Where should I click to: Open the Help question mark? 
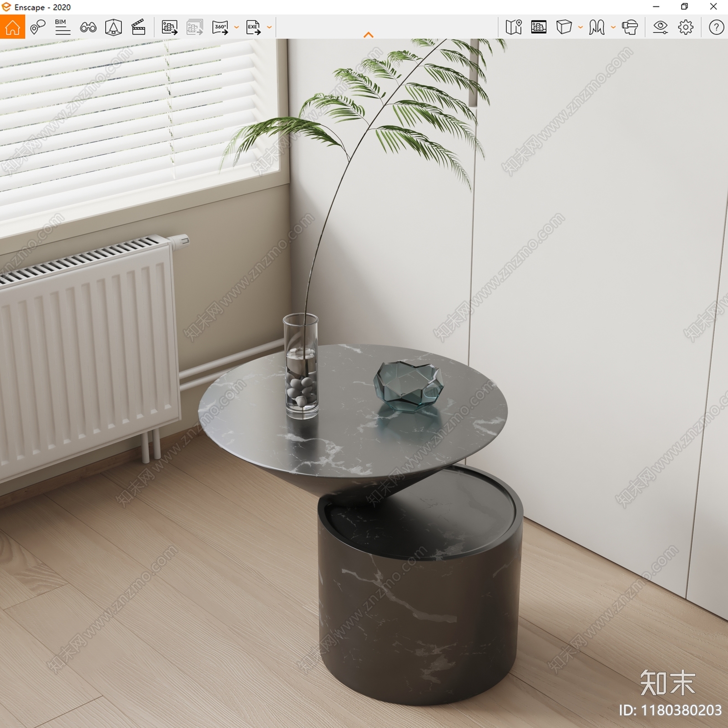(716, 27)
